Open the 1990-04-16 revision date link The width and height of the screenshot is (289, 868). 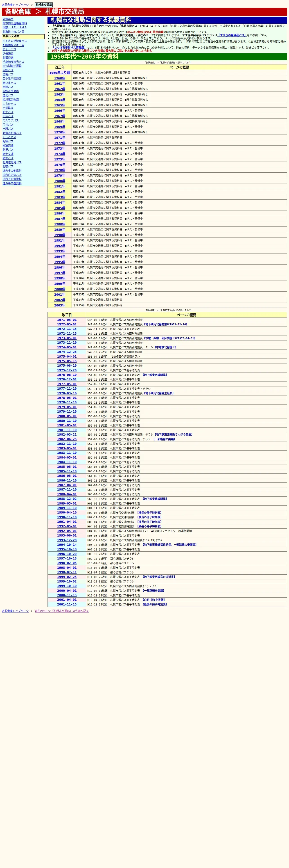pos(67,512)
